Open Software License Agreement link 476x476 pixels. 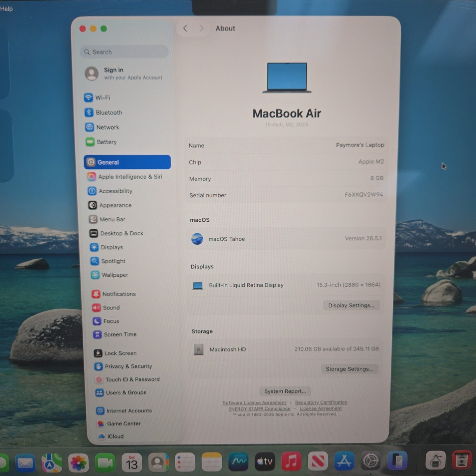(x=254, y=403)
